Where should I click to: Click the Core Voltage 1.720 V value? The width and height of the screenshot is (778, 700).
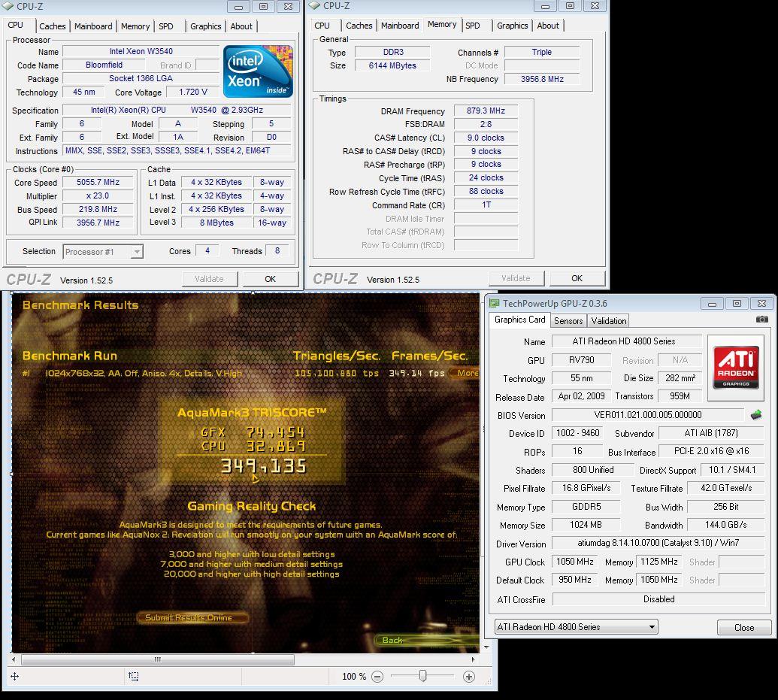point(193,92)
